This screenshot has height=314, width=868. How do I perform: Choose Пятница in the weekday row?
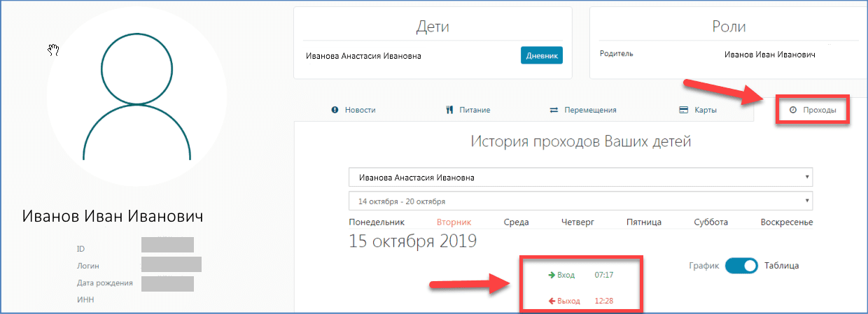[644, 222]
